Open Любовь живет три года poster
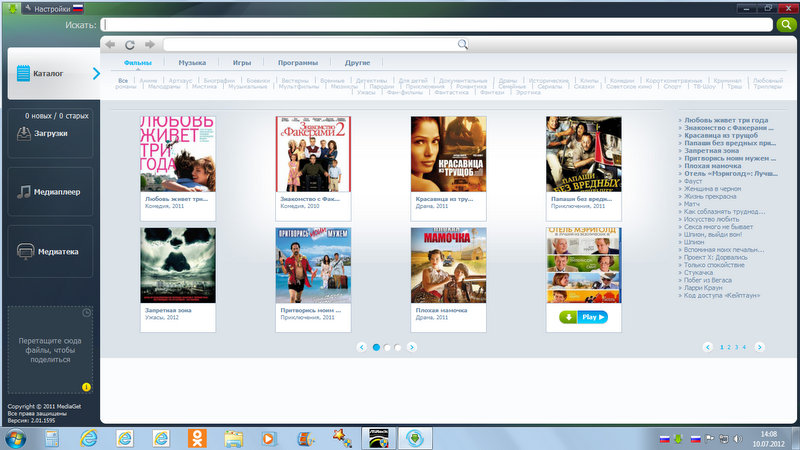 point(178,154)
